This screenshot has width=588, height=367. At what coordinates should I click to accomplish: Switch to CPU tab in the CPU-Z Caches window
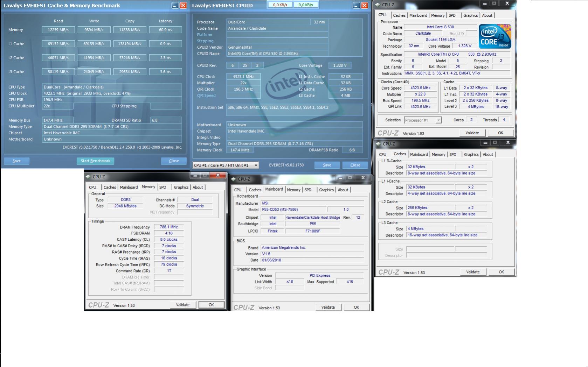coord(383,155)
